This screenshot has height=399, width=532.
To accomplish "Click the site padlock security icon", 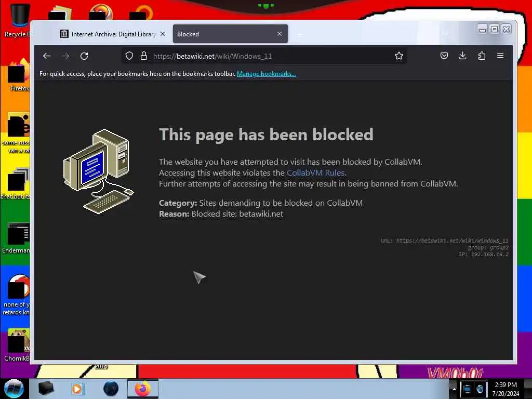I will (x=144, y=56).
